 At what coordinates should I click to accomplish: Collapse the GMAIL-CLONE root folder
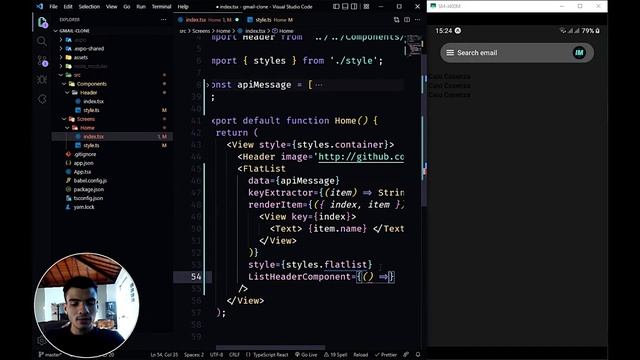coord(74,31)
